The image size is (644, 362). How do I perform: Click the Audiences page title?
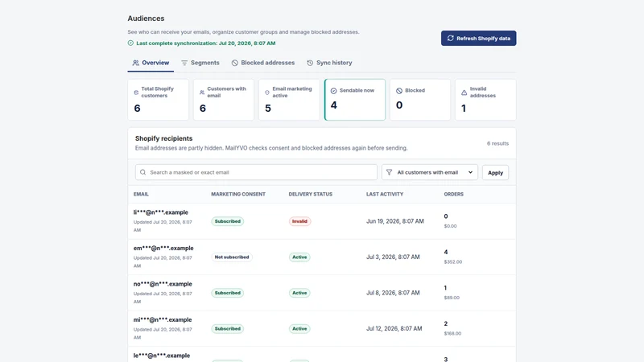(x=146, y=19)
